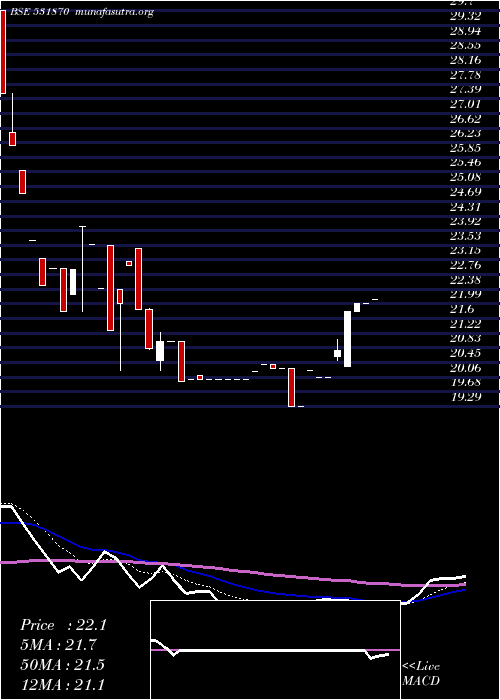Viewport: 500px width, 700px height.
Task: Click the 29.32 price axis label
Action: click(465, 16)
